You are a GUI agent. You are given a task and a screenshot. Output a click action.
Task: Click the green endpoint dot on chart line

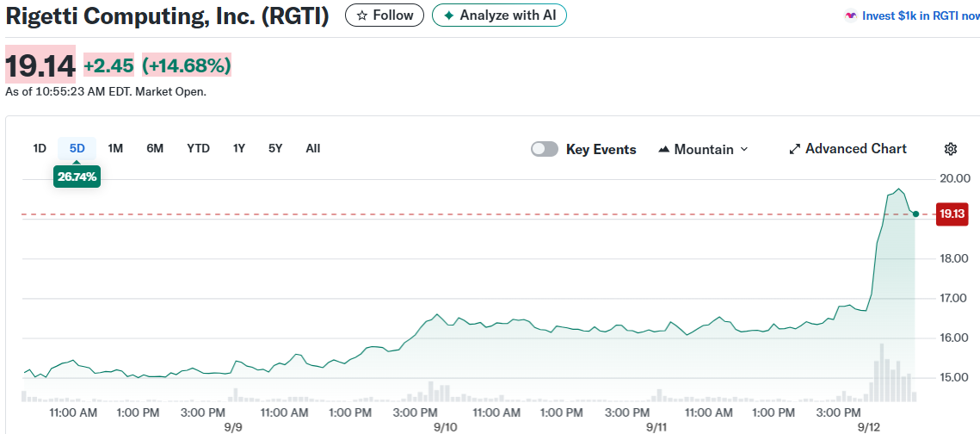[915, 214]
